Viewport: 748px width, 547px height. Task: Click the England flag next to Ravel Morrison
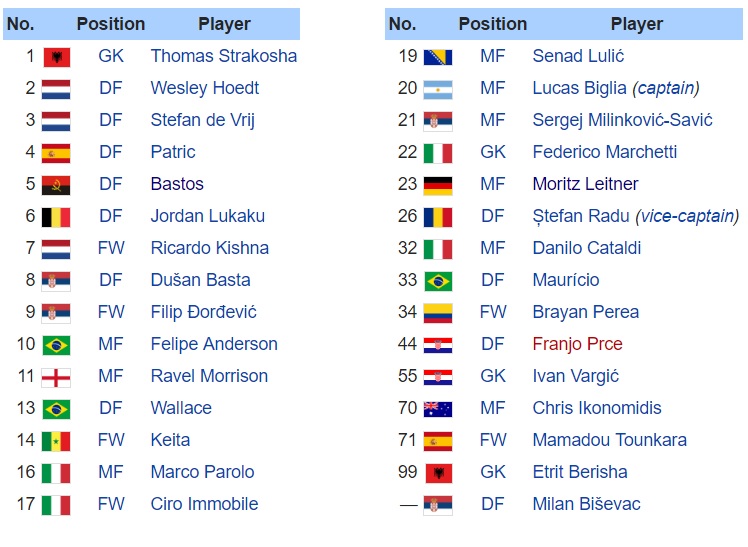pyautogui.click(x=56, y=377)
